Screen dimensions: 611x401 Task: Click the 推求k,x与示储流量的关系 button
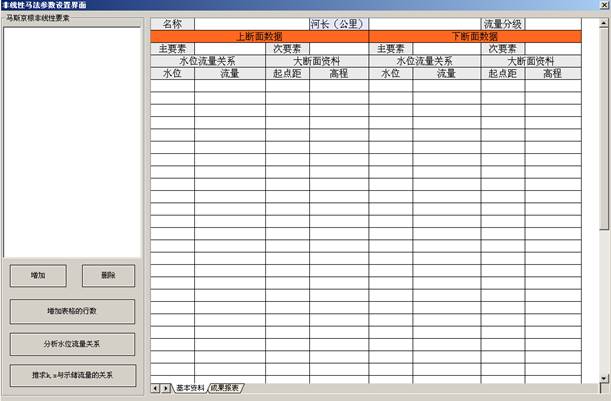72,375
